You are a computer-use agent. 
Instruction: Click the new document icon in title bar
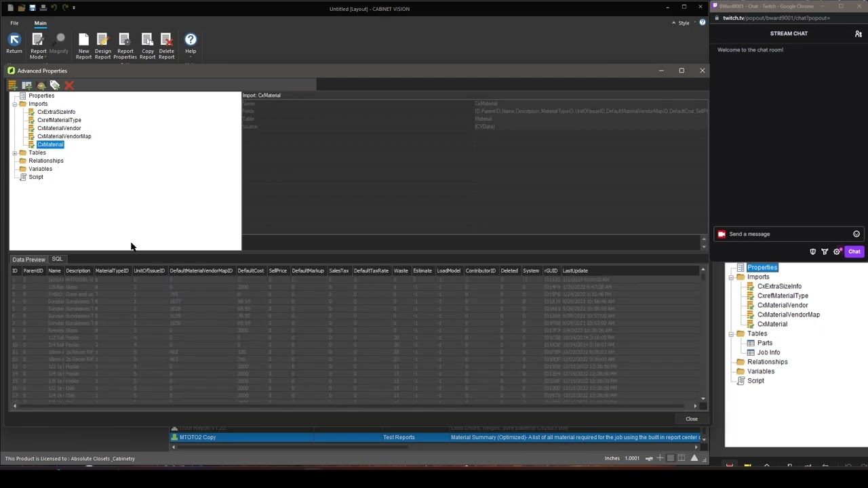point(10,7)
